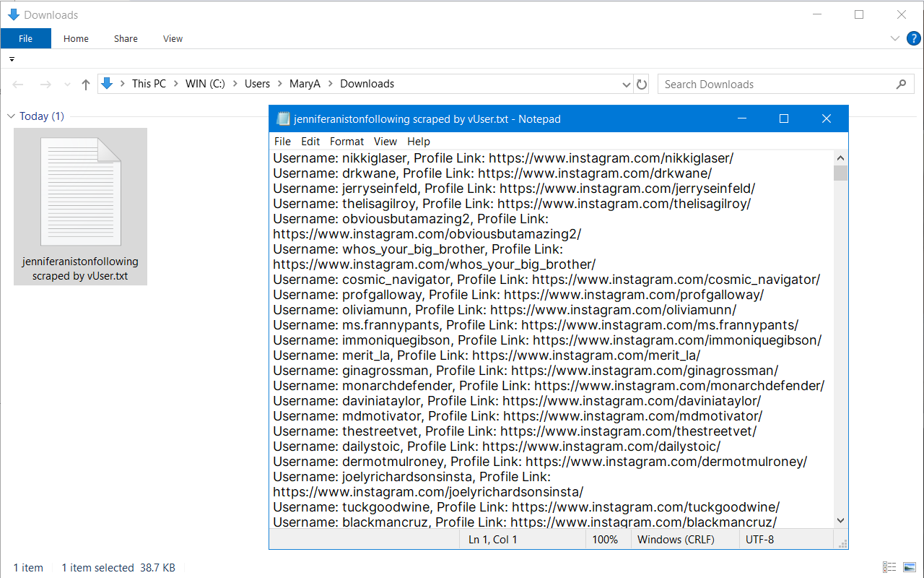Screen dimensions: 924x578
Task: Click the line with username dailystoic
Action: [x=497, y=447]
